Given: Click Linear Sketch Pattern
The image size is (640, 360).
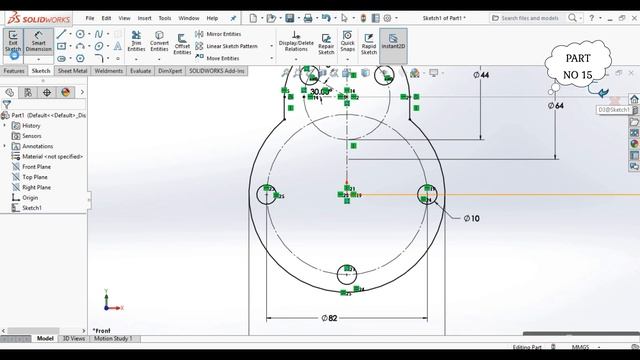Looking at the screenshot, I should point(227,46).
